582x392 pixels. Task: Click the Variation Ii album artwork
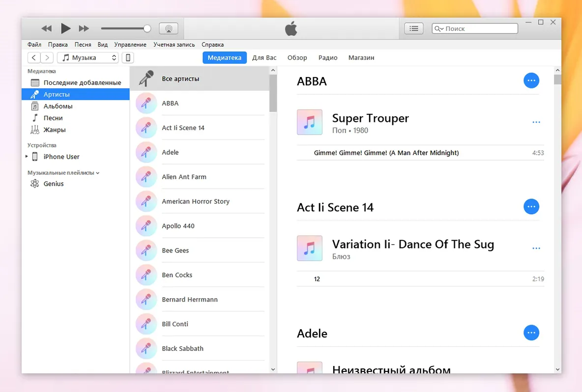click(310, 248)
